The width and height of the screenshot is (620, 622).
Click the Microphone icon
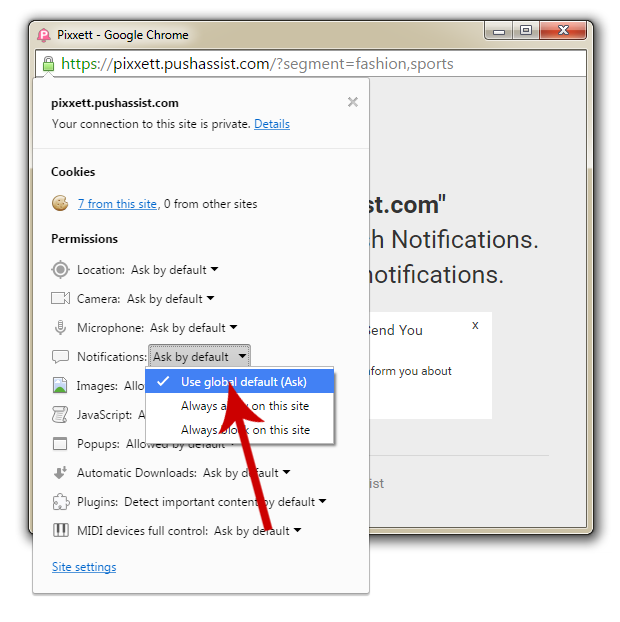[60, 328]
